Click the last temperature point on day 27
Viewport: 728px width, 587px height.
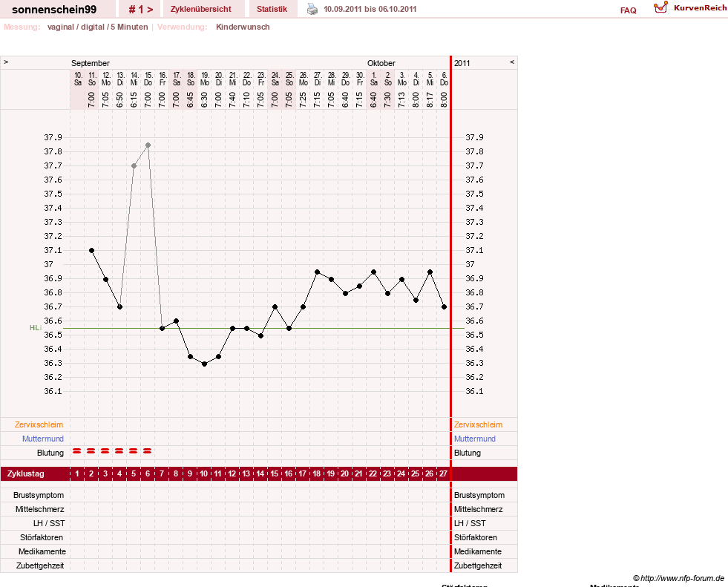pyautogui.click(x=445, y=307)
